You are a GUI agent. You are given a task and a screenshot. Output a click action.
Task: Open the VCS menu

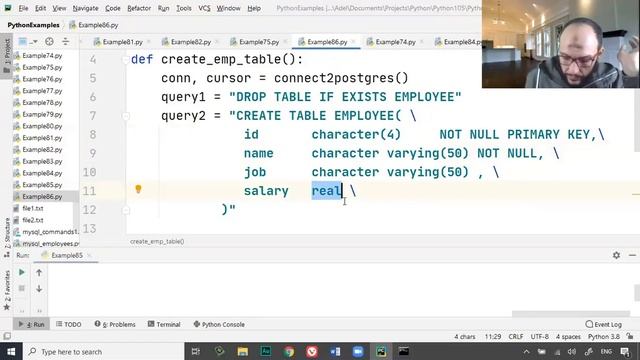click(204, 8)
